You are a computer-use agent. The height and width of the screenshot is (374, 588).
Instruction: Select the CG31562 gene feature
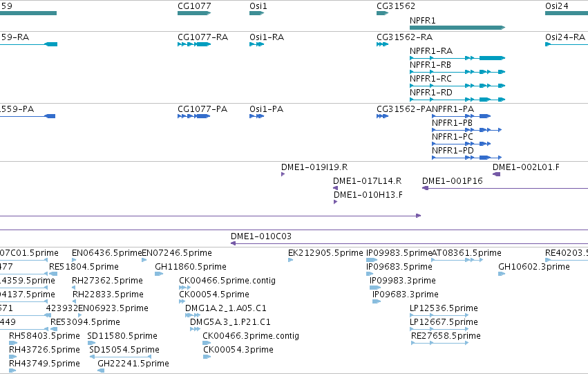pyautogui.click(x=383, y=13)
